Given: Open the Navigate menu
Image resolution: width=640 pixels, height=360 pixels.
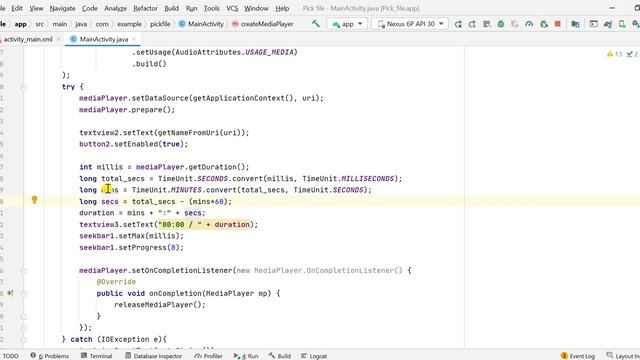Looking at the screenshot, I should [x=62, y=8].
